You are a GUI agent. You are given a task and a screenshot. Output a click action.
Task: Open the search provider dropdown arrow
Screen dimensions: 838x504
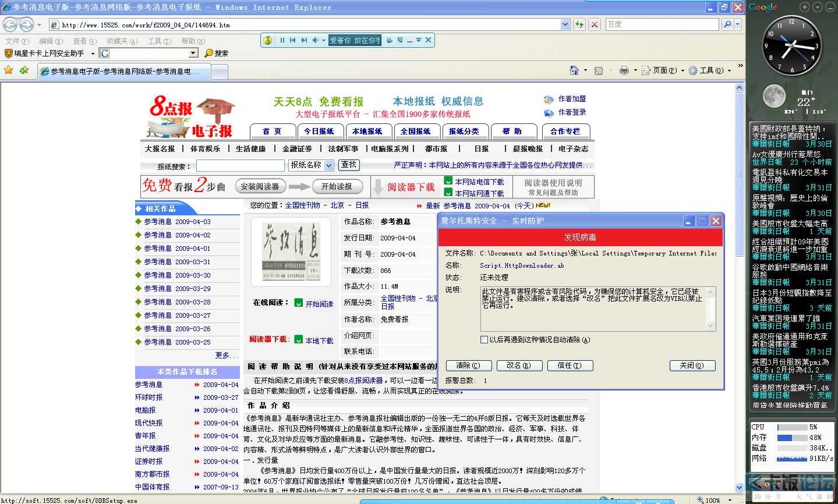pos(738,24)
